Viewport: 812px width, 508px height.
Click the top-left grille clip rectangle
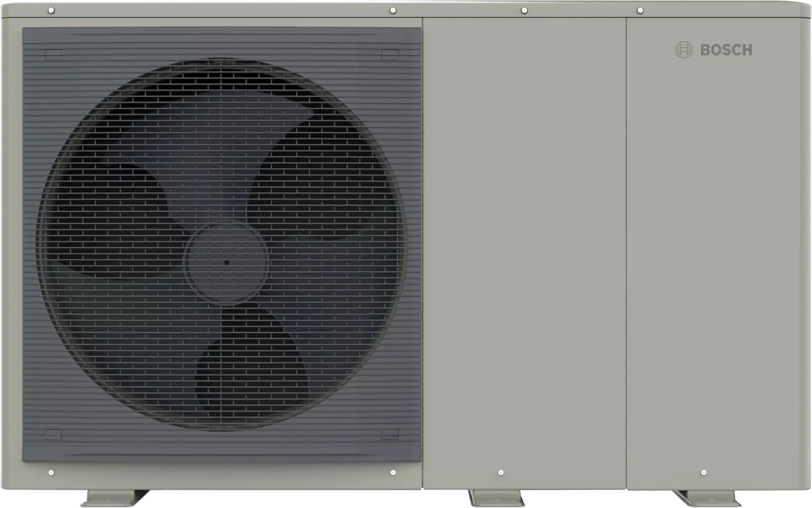click(x=53, y=55)
